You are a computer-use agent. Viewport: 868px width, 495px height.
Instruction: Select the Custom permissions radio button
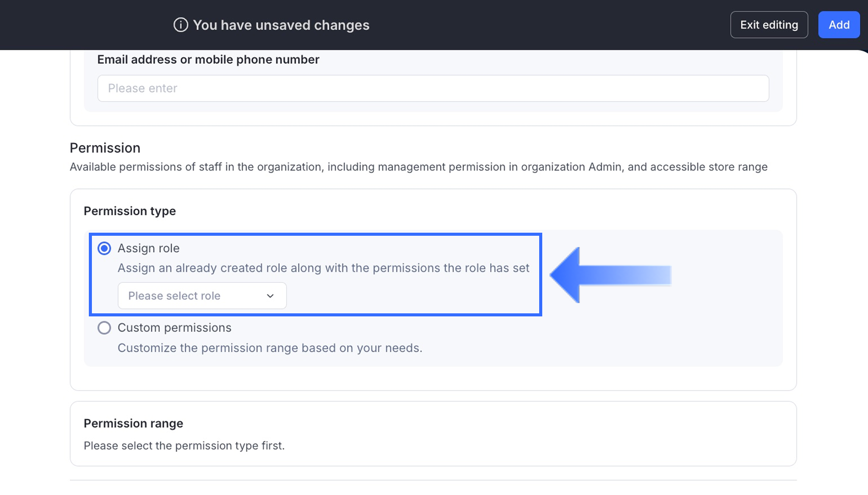pyautogui.click(x=104, y=328)
